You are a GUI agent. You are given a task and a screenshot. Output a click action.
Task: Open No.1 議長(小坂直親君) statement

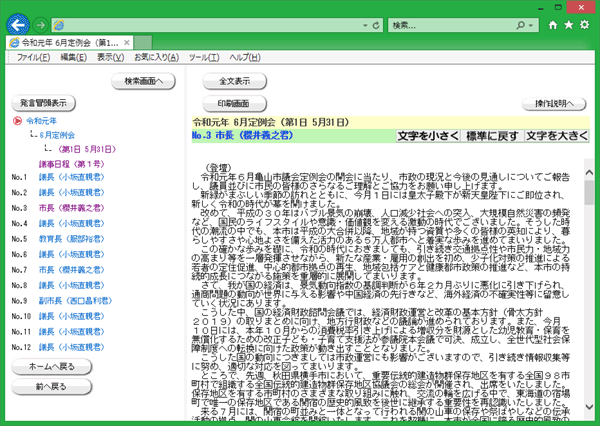click(72, 177)
